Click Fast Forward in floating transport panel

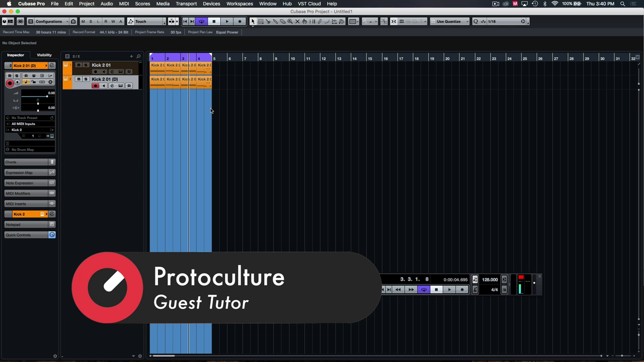point(411,290)
